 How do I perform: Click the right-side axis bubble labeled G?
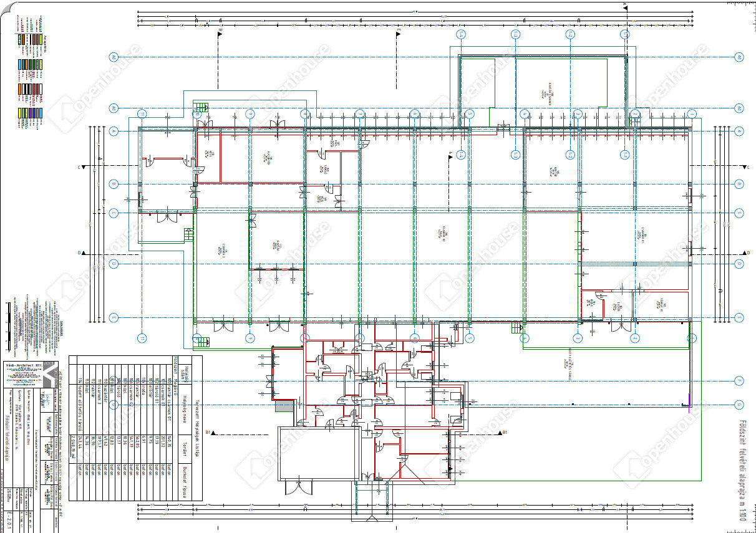tap(739, 404)
